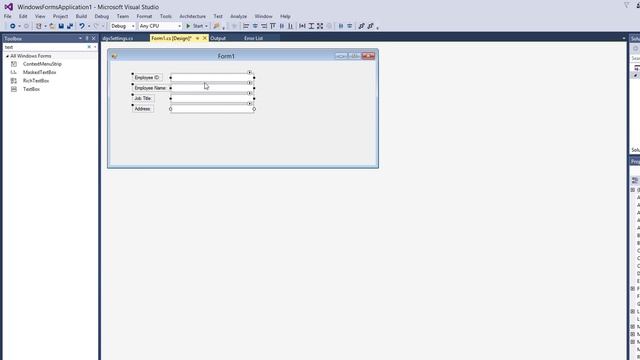The image size is (640, 360).
Task: Open the Format menu
Action: click(144, 16)
